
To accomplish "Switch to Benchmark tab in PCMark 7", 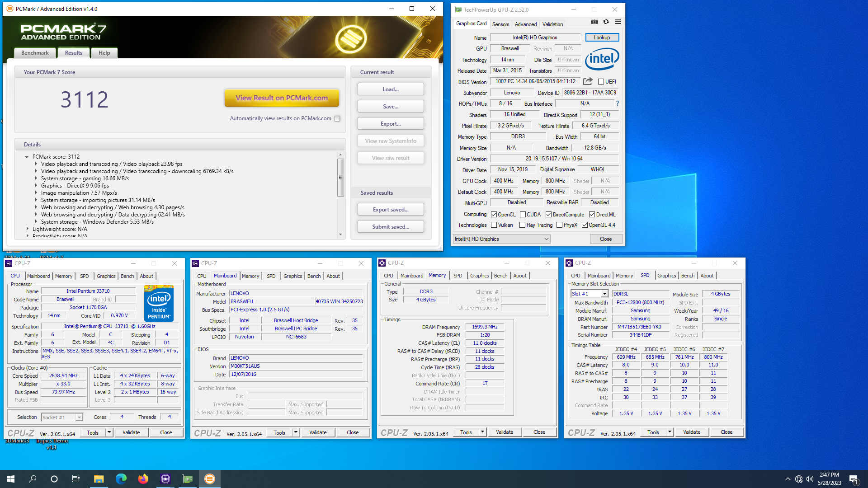I will point(35,53).
